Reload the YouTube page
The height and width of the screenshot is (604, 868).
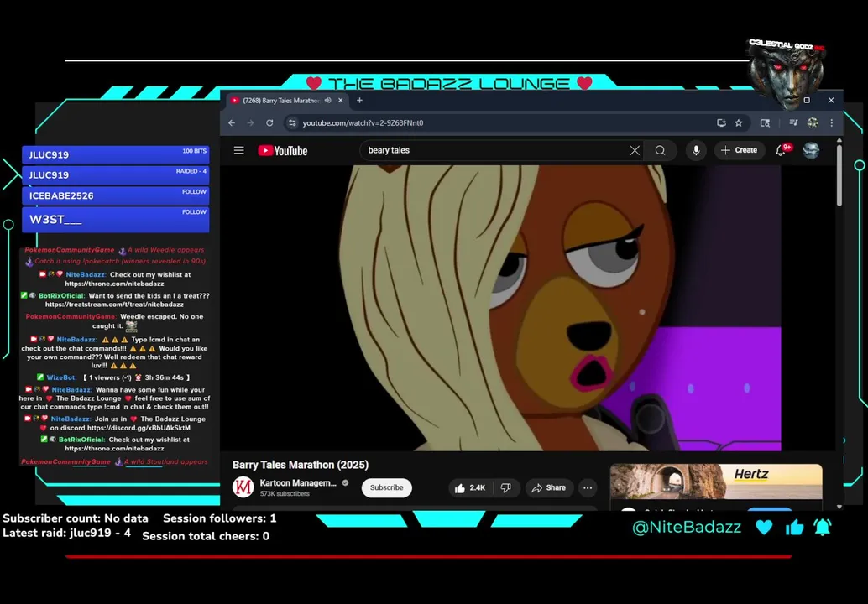(x=269, y=122)
